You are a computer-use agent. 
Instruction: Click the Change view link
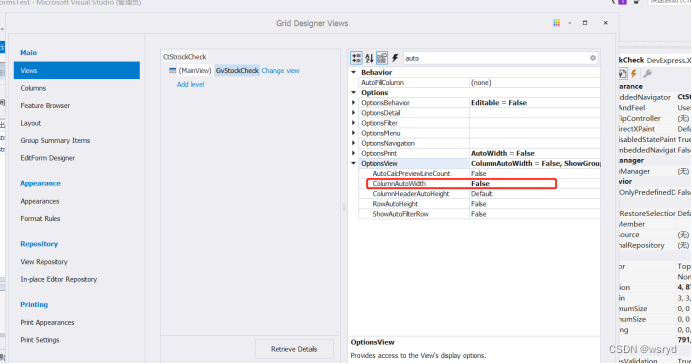(x=281, y=71)
